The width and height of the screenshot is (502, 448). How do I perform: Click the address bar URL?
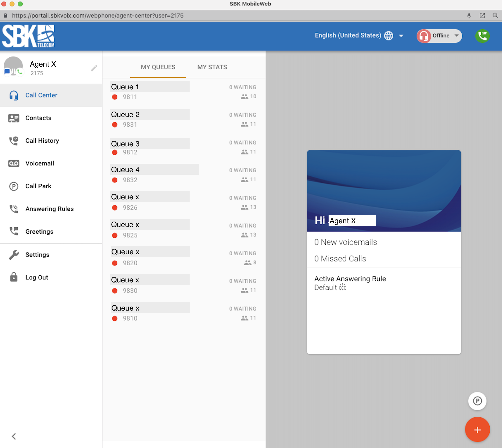pos(98,16)
